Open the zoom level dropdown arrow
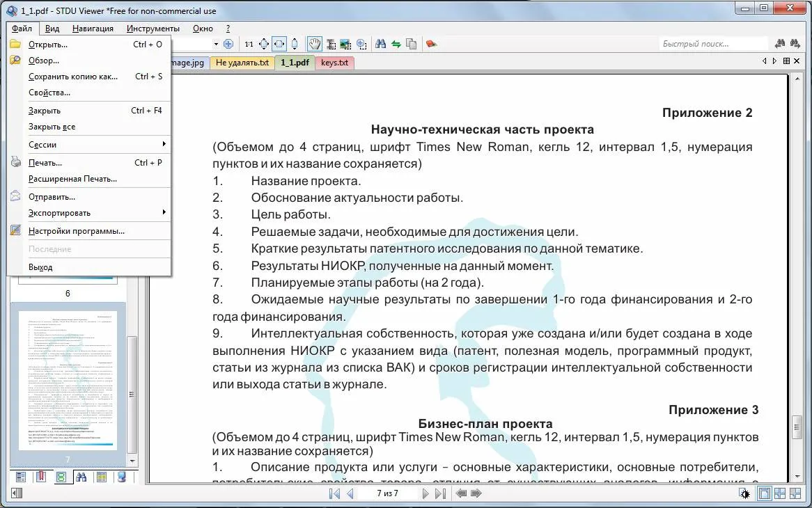Viewport: 812px width, 508px height. [216, 44]
